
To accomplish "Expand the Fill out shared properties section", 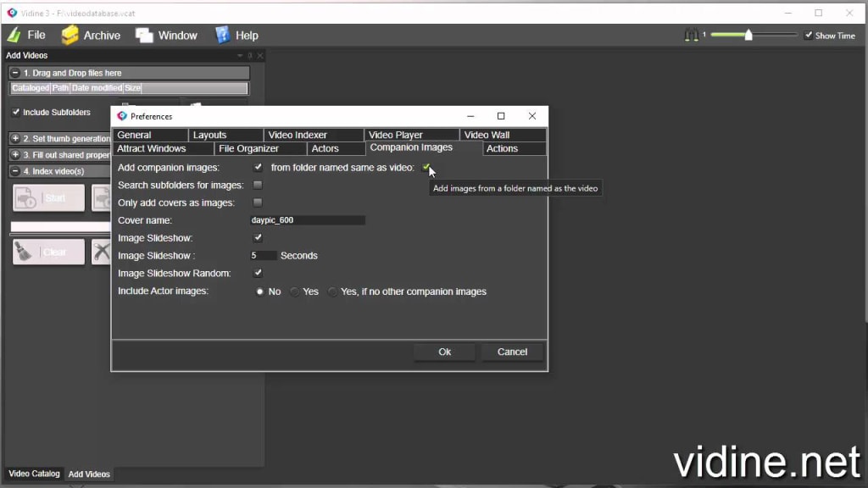I will click(x=15, y=155).
